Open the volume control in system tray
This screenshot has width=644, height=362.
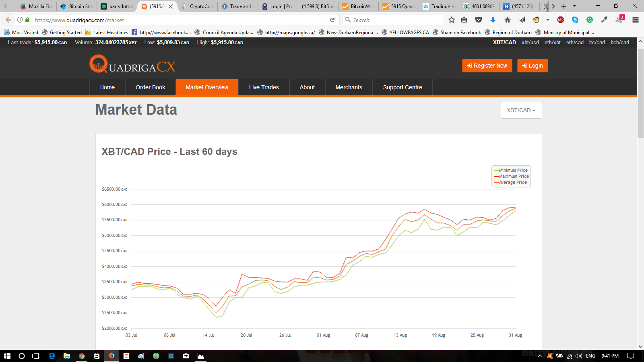click(579, 356)
